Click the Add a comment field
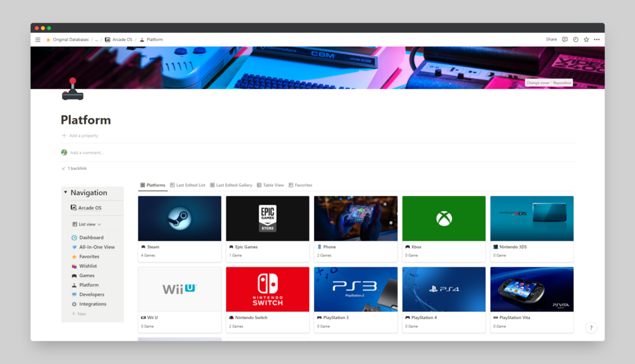This screenshot has height=364, width=635. [x=87, y=153]
